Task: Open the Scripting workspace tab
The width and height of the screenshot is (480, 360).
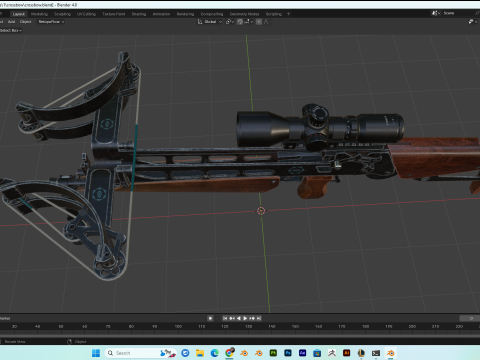Action: coord(274,14)
